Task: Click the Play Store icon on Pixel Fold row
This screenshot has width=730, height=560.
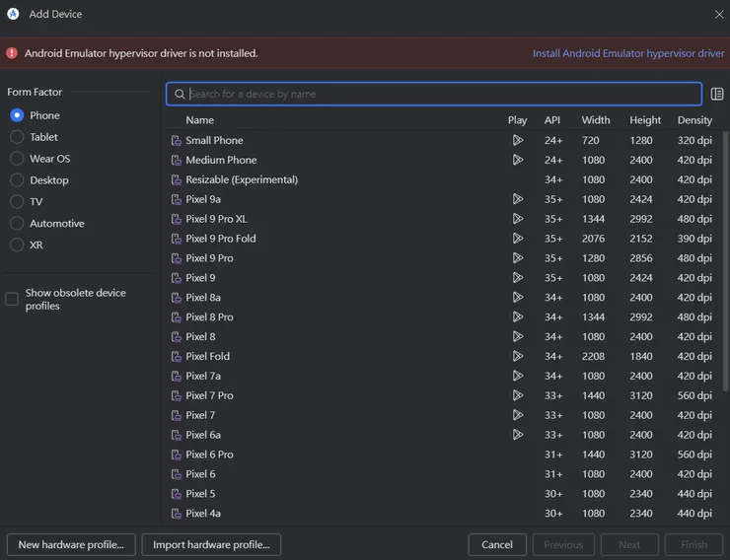Action: (518, 356)
